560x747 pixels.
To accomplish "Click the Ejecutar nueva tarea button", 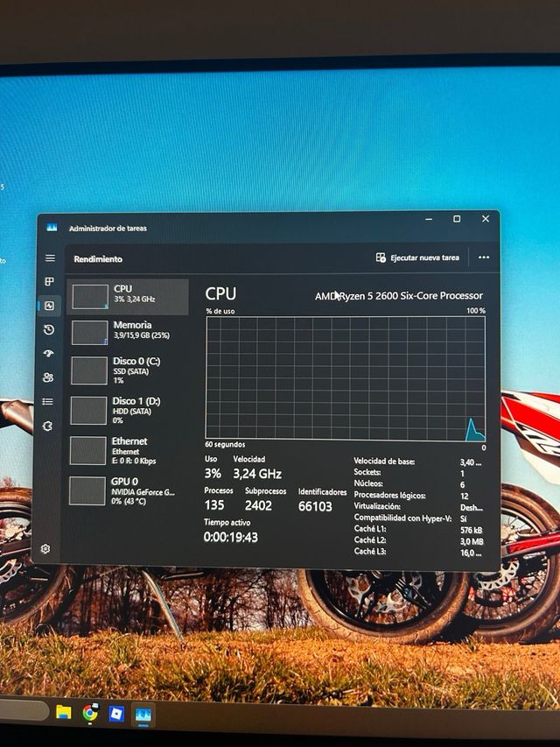I will pyautogui.click(x=417, y=257).
